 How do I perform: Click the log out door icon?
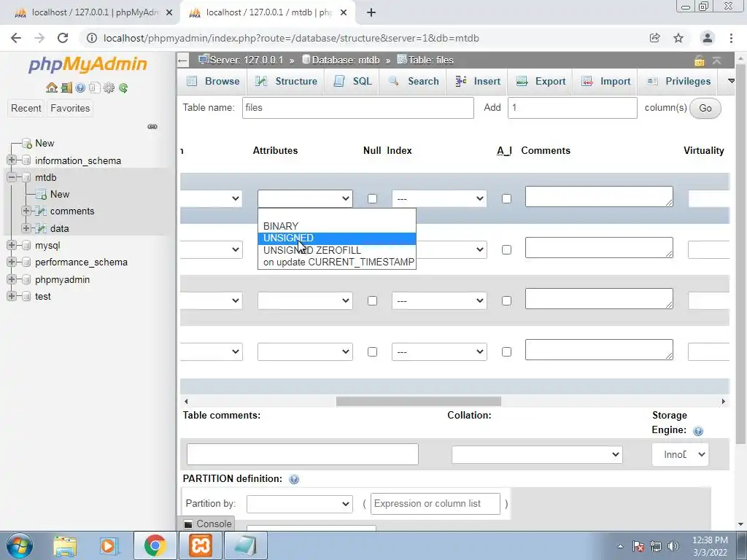point(66,87)
